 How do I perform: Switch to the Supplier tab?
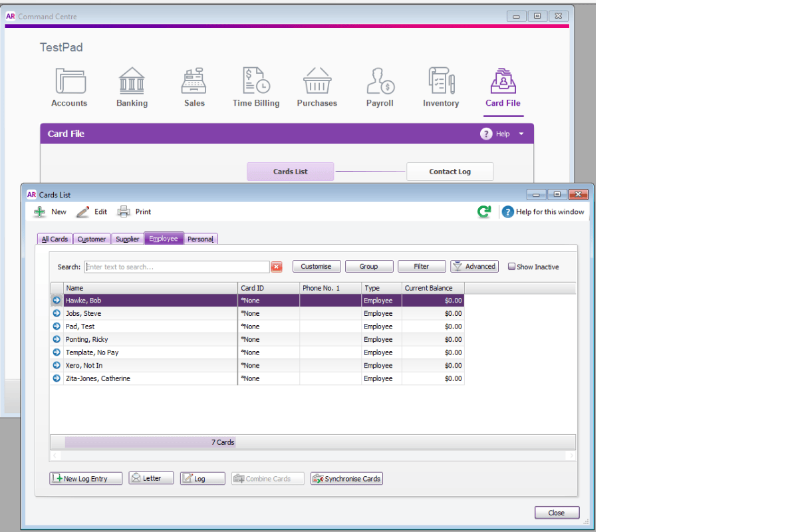click(127, 238)
